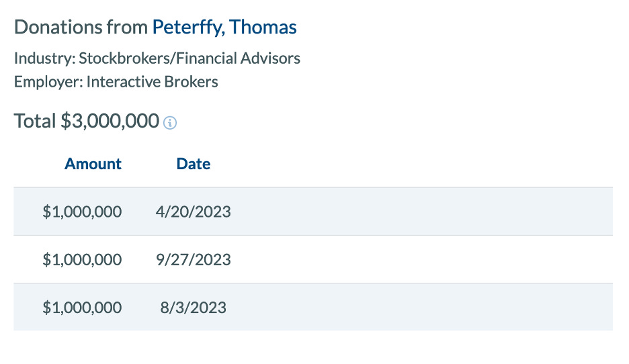Viewport: 629px width, 364px height.
Task: Click the word 'Total' in the summary
Action: [x=35, y=121]
